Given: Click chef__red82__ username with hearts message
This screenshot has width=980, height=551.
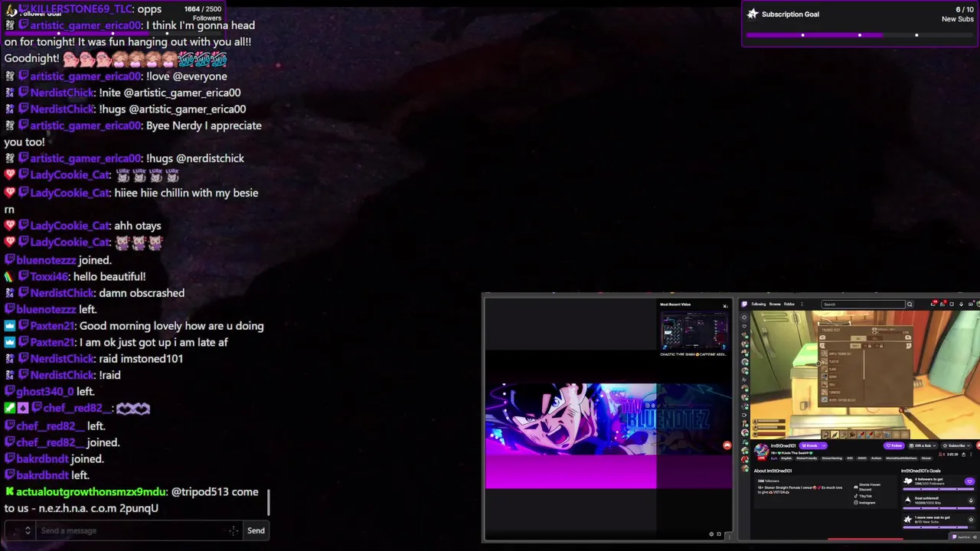Looking at the screenshot, I should 77,409.
